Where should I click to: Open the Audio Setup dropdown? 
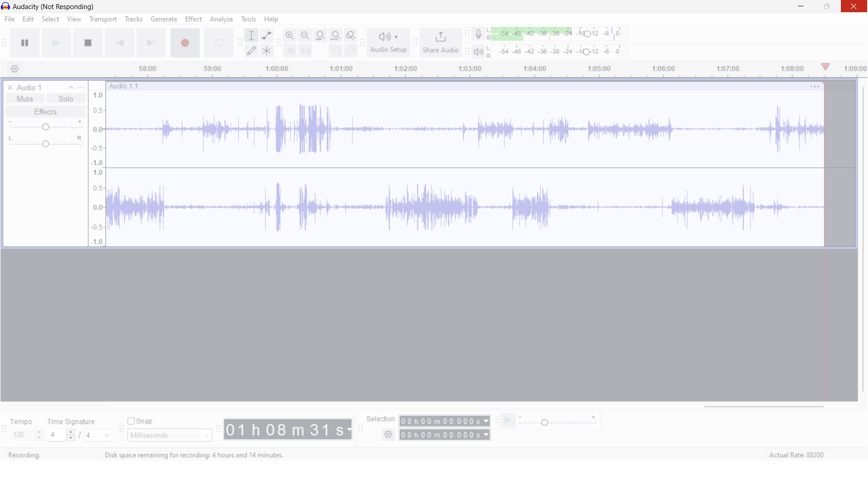click(388, 42)
